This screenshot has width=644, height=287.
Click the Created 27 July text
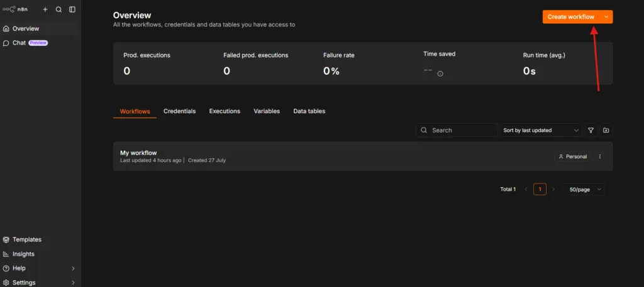(x=206, y=160)
